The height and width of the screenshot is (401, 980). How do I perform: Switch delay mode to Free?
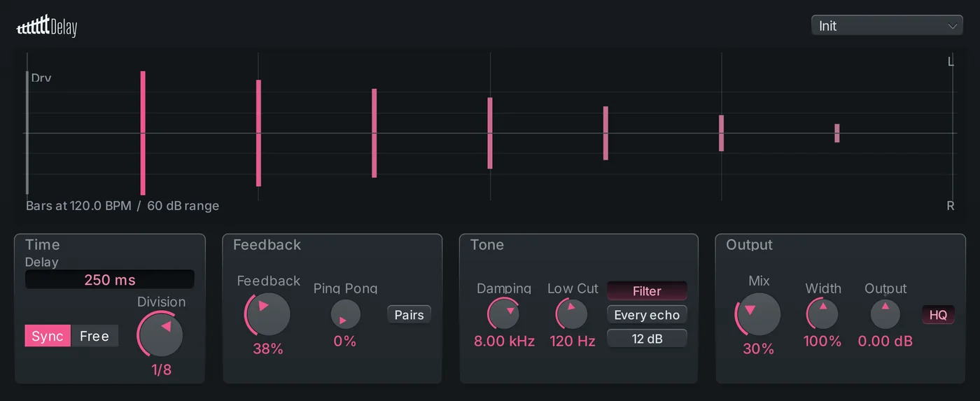(94, 336)
